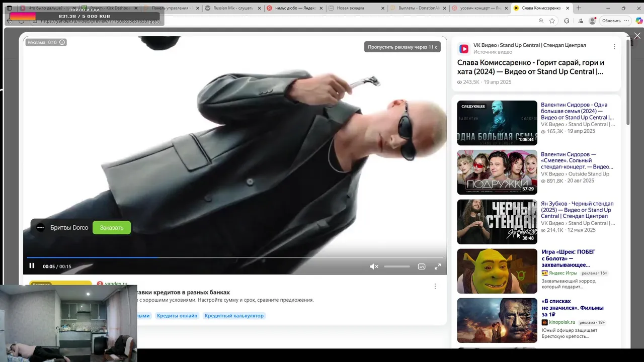Screen dimensions: 644x362
Task: Open 'Подружки' video thumbnail
Action: pos(497,172)
